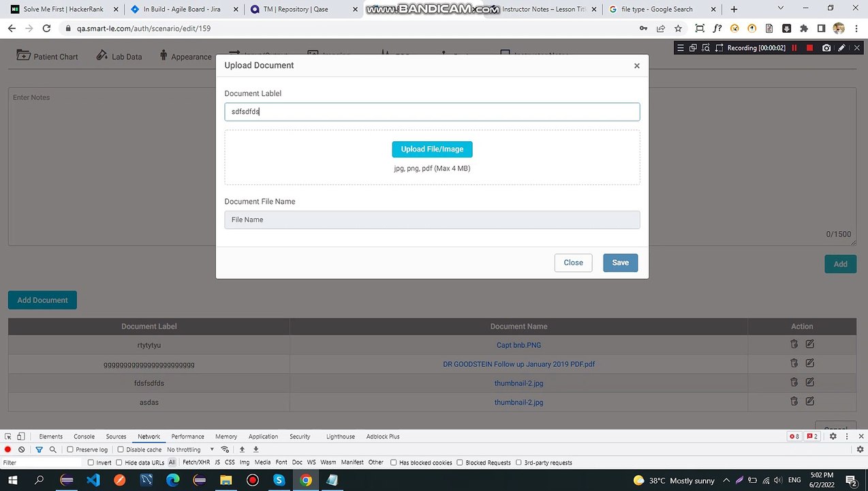Open the Bandicam recording bar menu icon
The height and width of the screenshot is (491, 868).
tap(680, 48)
